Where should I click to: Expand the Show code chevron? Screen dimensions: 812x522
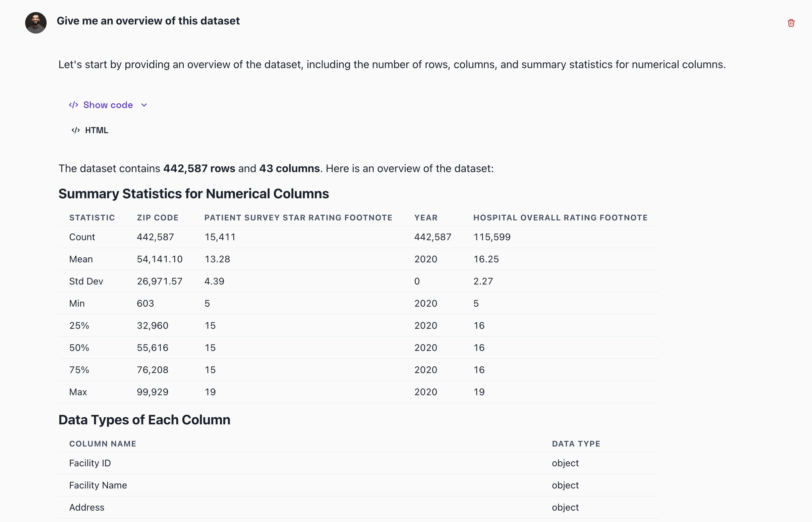[x=144, y=105]
